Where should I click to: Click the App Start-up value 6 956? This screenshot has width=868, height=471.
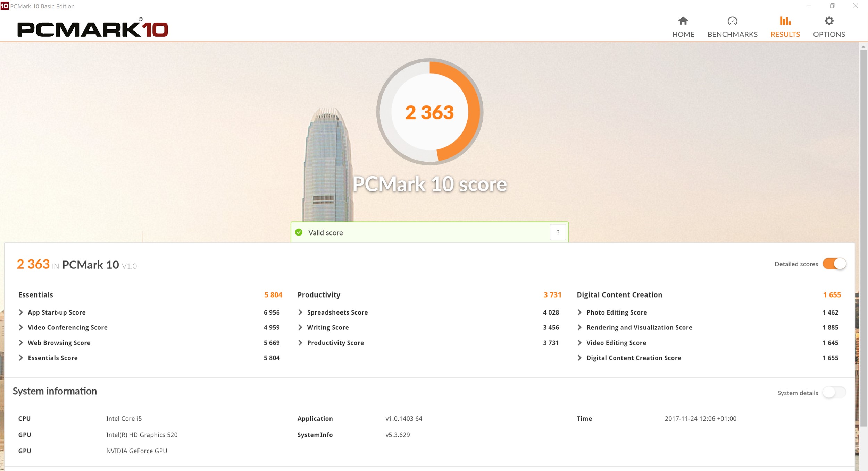(272, 312)
